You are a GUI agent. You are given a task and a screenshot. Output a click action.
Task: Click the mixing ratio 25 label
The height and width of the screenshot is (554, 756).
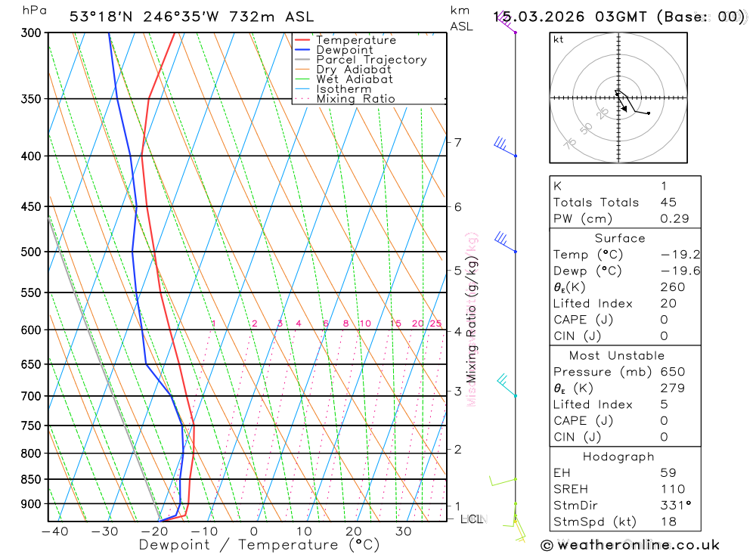(x=436, y=323)
